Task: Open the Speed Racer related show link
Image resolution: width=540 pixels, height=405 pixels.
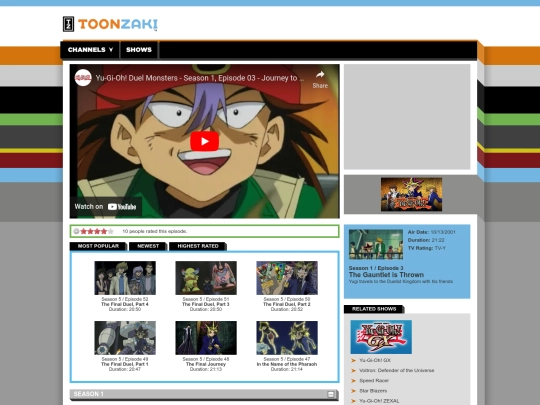Action: 374,381
